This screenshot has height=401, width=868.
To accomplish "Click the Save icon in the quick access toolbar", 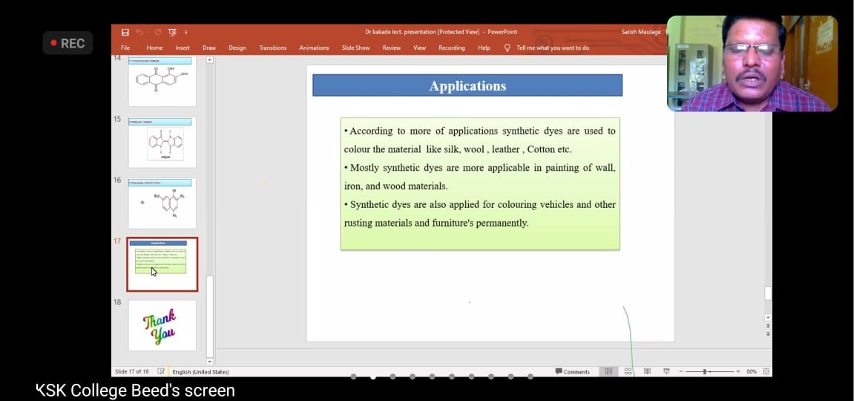I will click(125, 32).
